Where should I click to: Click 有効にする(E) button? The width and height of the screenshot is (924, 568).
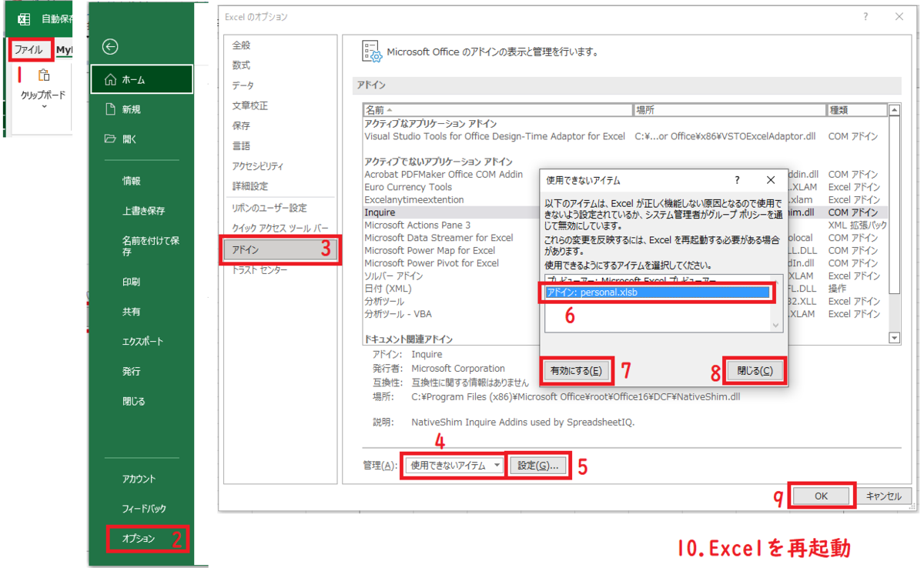pyautogui.click(x=577, y=371)
